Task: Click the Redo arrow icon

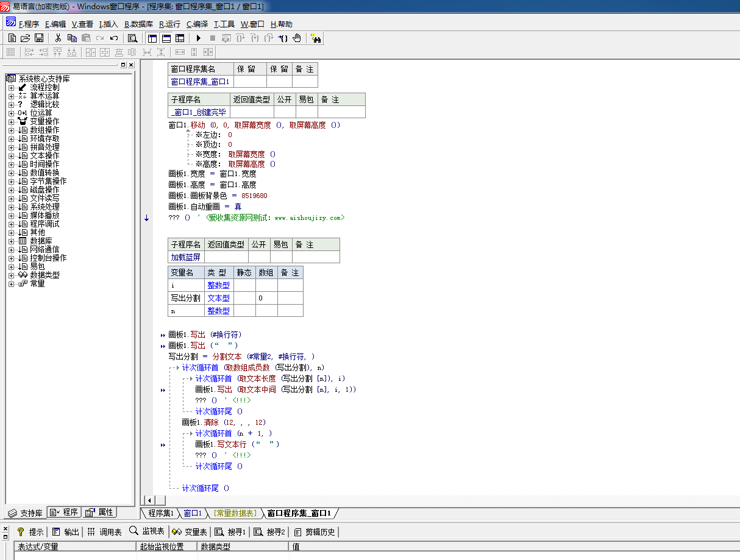Action: tap(100, 38)
